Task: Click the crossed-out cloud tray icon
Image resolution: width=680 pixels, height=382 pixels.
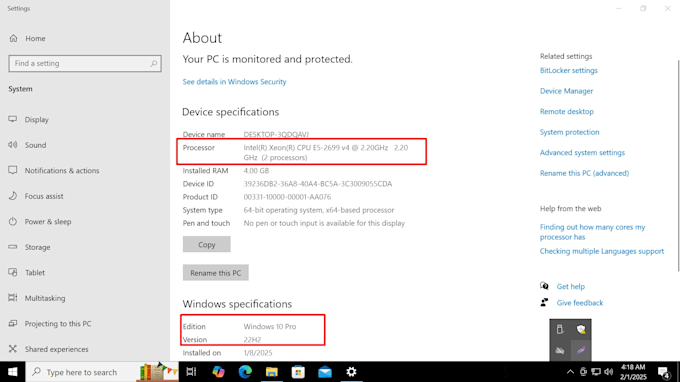Action: click(560, 350)
